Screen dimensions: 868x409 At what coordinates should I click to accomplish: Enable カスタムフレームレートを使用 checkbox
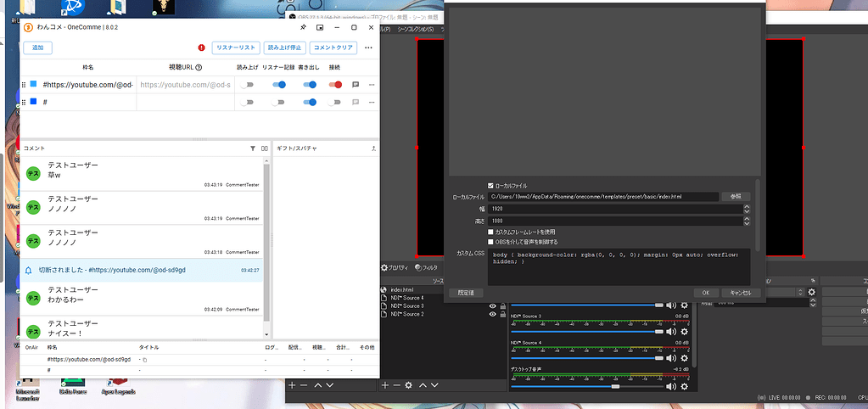click(x=490, y=232)
